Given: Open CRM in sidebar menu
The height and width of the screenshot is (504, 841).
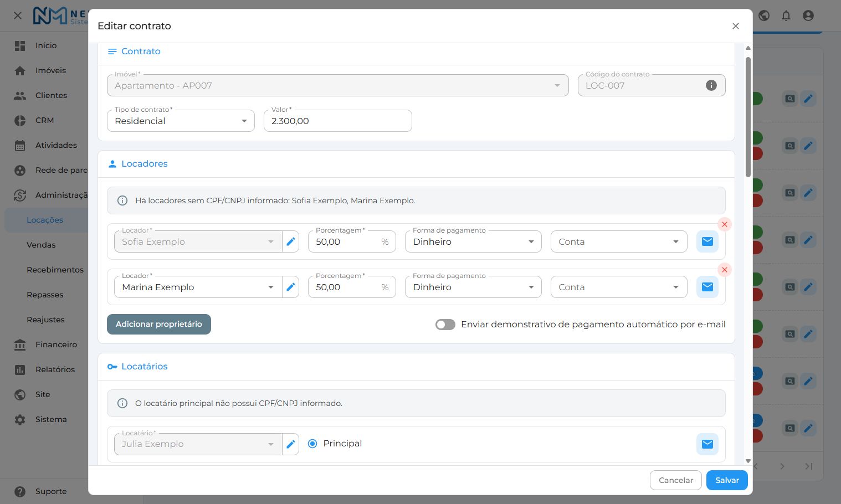Looking at the screenshot, I should click(44, 120).
